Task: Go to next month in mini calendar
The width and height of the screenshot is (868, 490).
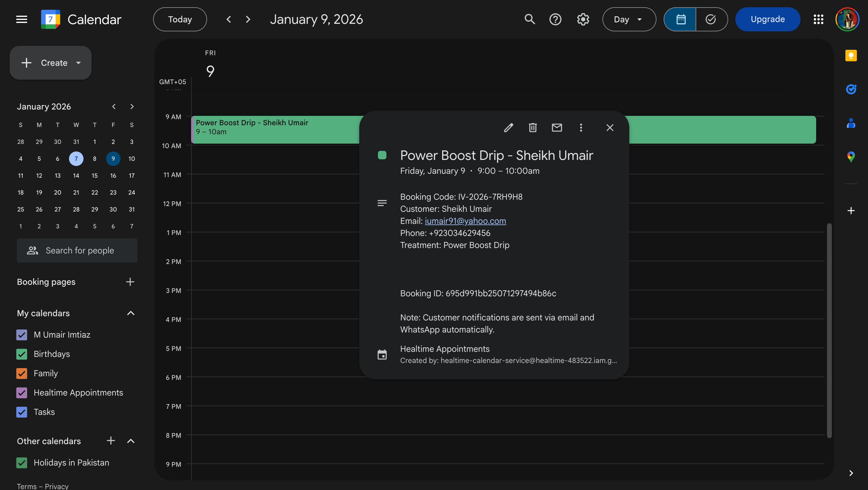Action: click(132, 106)
